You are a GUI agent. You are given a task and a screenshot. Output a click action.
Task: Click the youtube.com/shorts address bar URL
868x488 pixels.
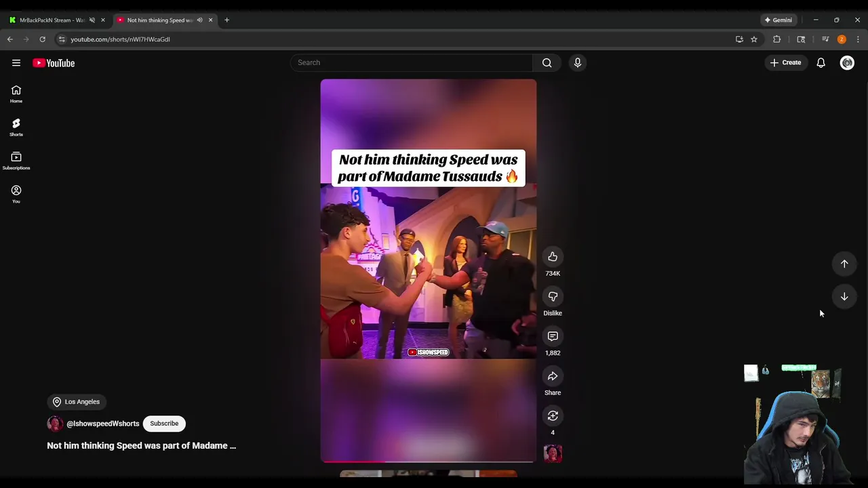[121, 39]
